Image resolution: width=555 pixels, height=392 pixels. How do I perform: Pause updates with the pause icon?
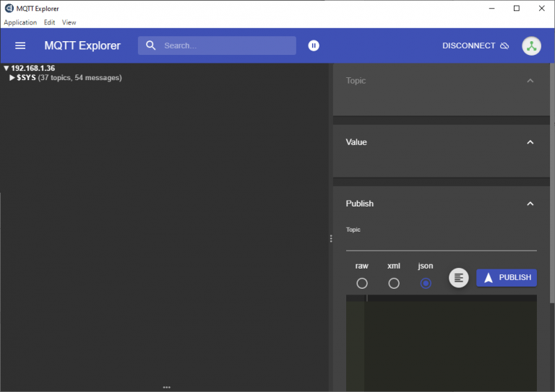tap(314, 45)
